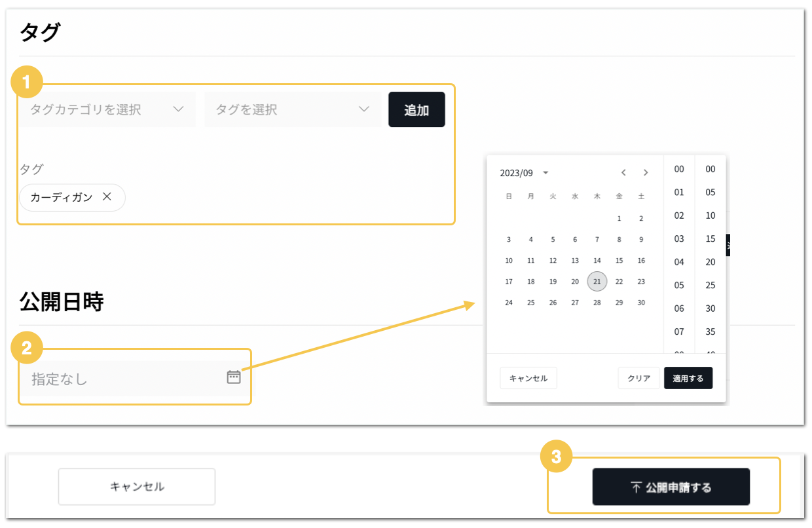The image size is (812, 528).
Task: Choose minute 20 in the minute column
Action: [x=710, y=262]
